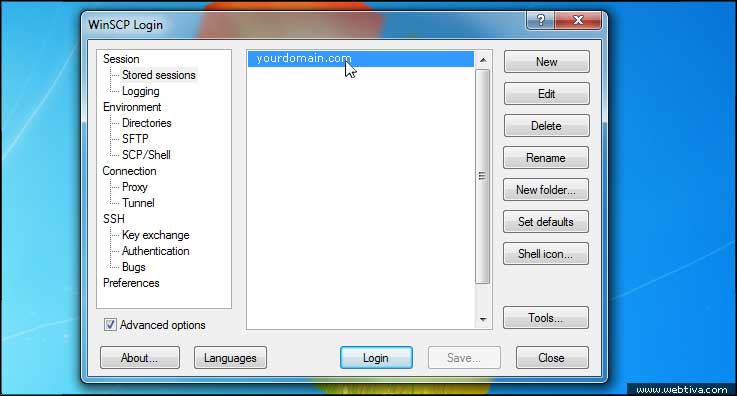The height and width of the screenshot is (396, 737).
Task: Click the session list scroll up arrow
Action: click(x=483, y=60)
